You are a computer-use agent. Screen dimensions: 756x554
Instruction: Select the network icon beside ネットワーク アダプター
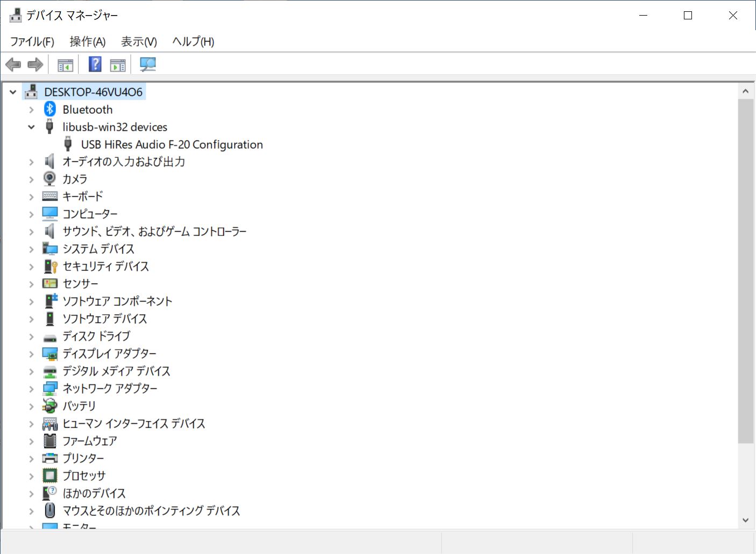[50, 388]
